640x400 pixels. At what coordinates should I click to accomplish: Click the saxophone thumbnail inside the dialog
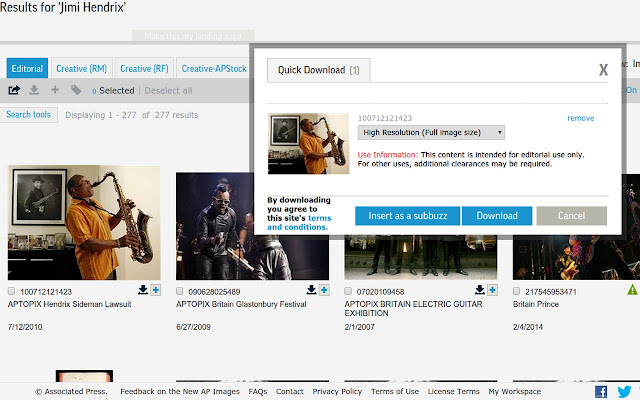309,144
